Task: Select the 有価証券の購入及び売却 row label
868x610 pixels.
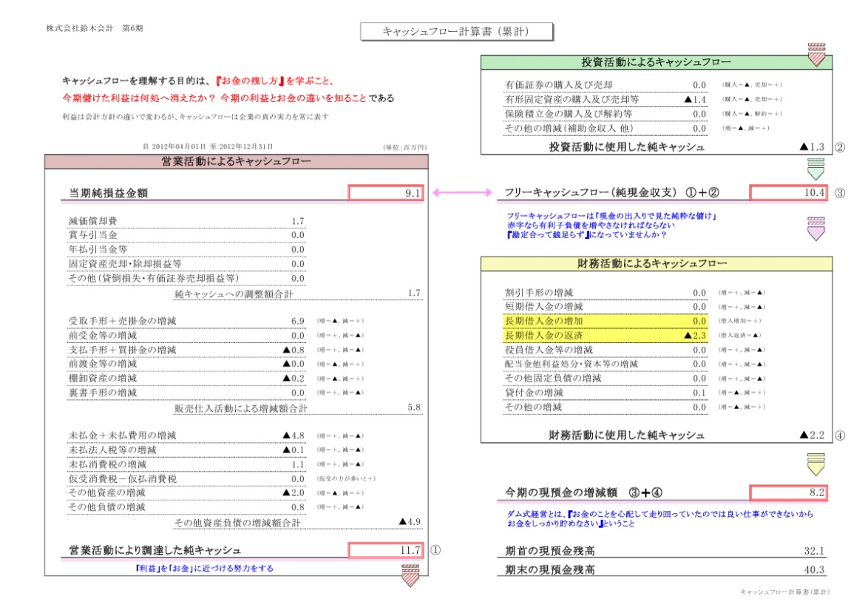Action: click(559, 85)
